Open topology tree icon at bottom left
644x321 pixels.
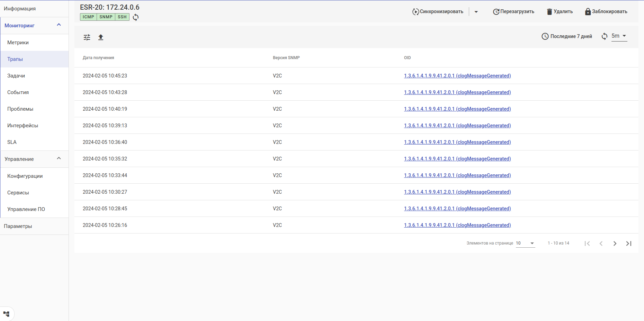(x=6, y=314)
